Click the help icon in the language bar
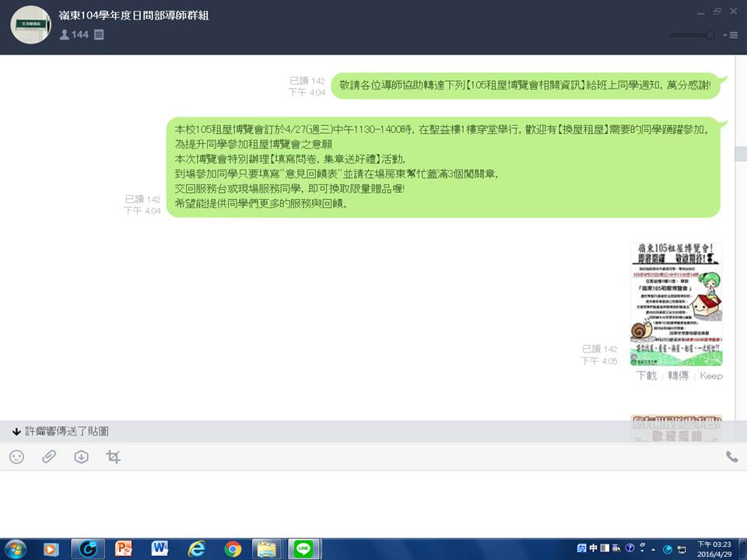 click(x=630, y=548)
